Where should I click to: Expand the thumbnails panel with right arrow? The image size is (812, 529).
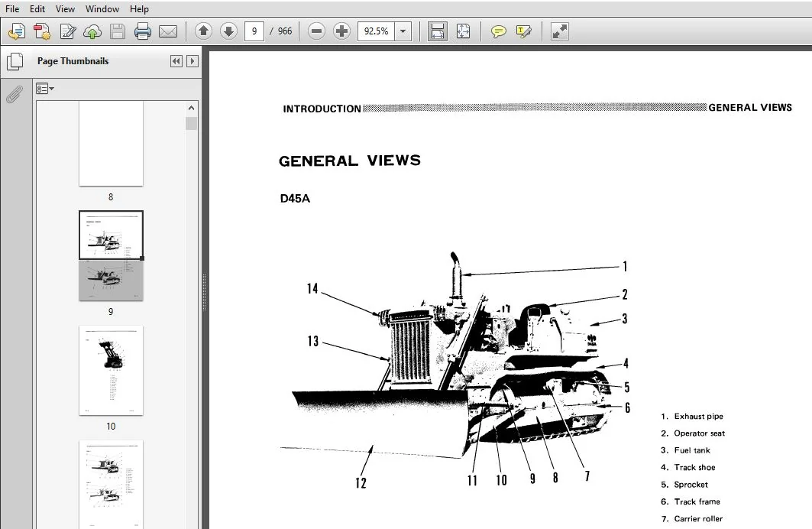point(192,61)
